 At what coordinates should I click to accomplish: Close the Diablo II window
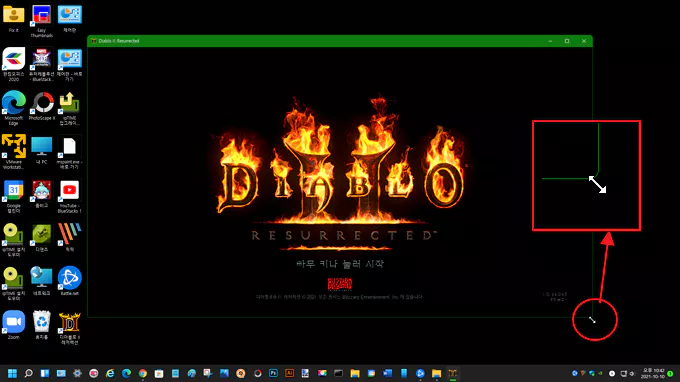[x=584, y=41]
